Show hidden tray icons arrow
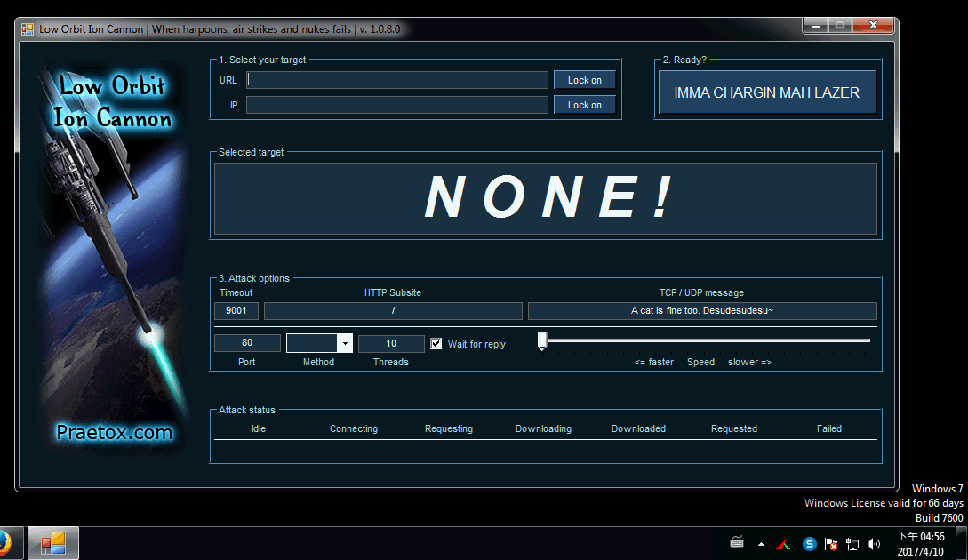The image size is (968, 560). click(761, 544)
